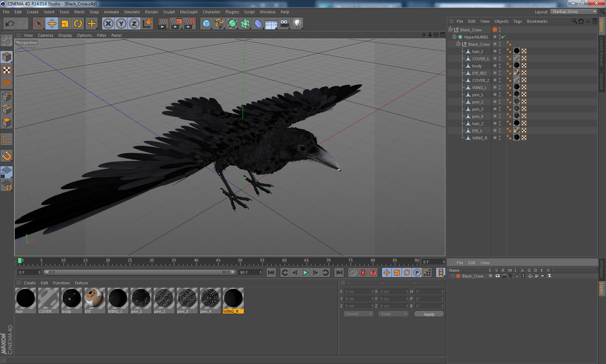The width and height of the screenshot is (606, 364).
Task: Toggle the autokeying button
Action: point(363,272)
